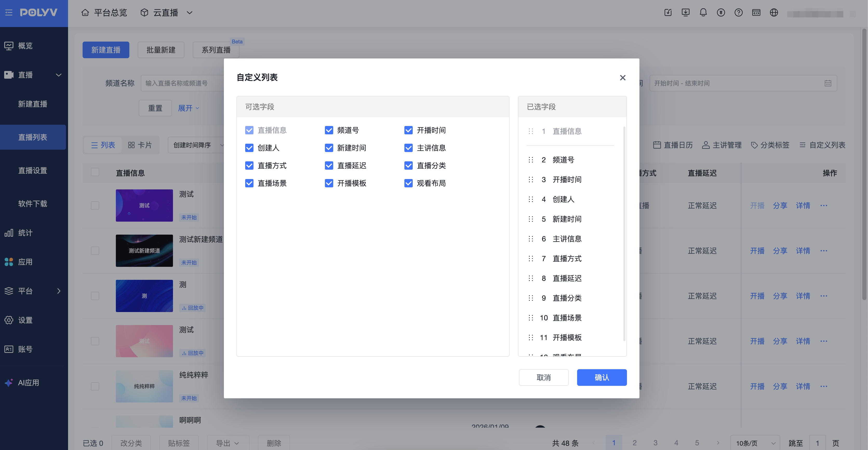Click drag handle icon for 开播模板 row
The height and width of the screenshot is (450, 868).
(x=531, y=337)
